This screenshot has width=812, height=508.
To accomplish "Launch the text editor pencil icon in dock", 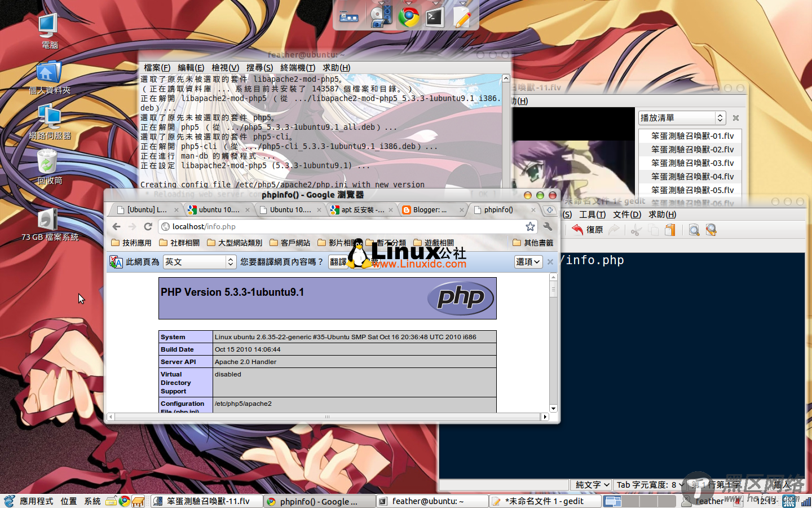I will coord(461,17).
